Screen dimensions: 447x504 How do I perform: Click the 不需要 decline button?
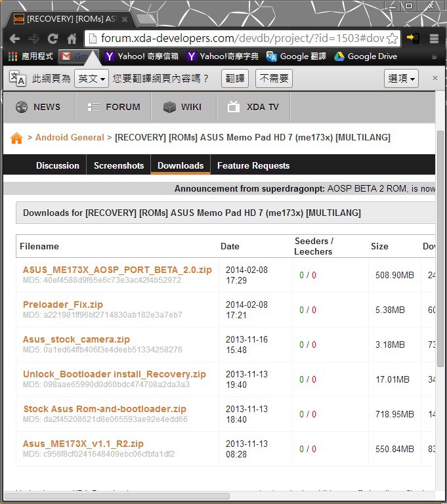pos(274,79)
